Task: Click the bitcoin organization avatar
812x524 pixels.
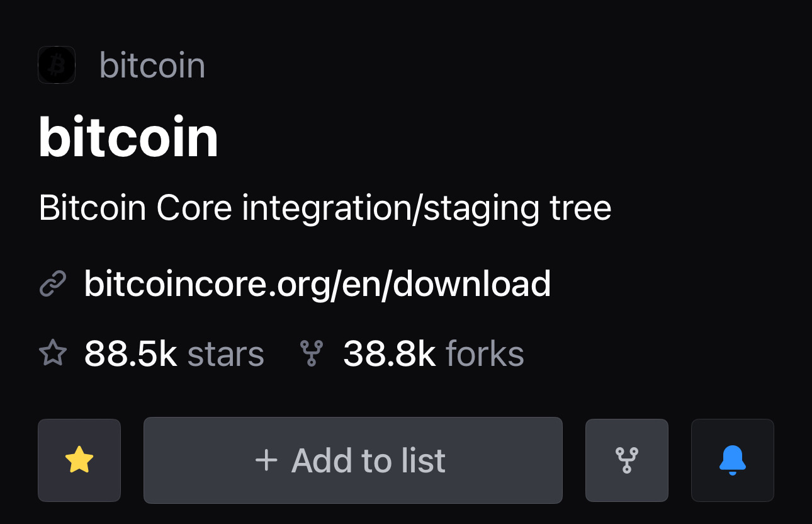Action: 57,65
